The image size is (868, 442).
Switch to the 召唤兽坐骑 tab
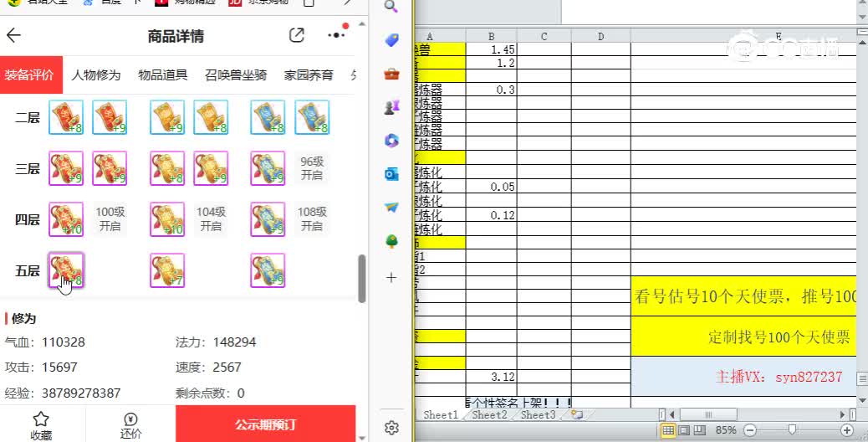[x=236, y=75]
